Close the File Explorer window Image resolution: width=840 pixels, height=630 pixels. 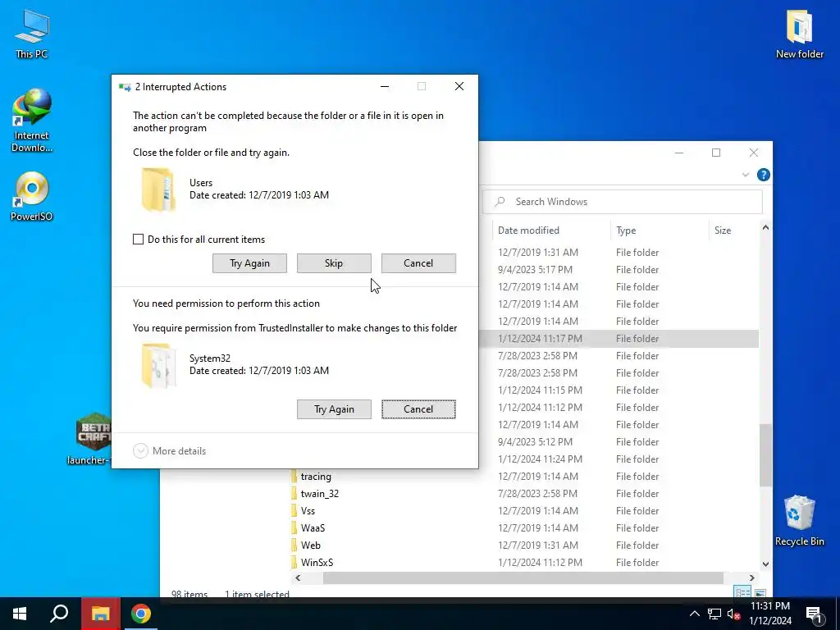753,153
